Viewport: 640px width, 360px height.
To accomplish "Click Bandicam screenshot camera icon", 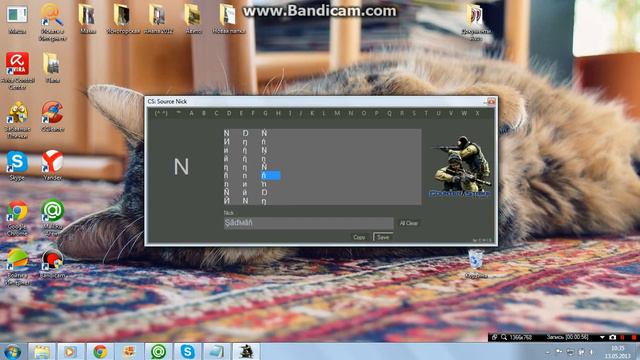I will (x=612, y=338).
